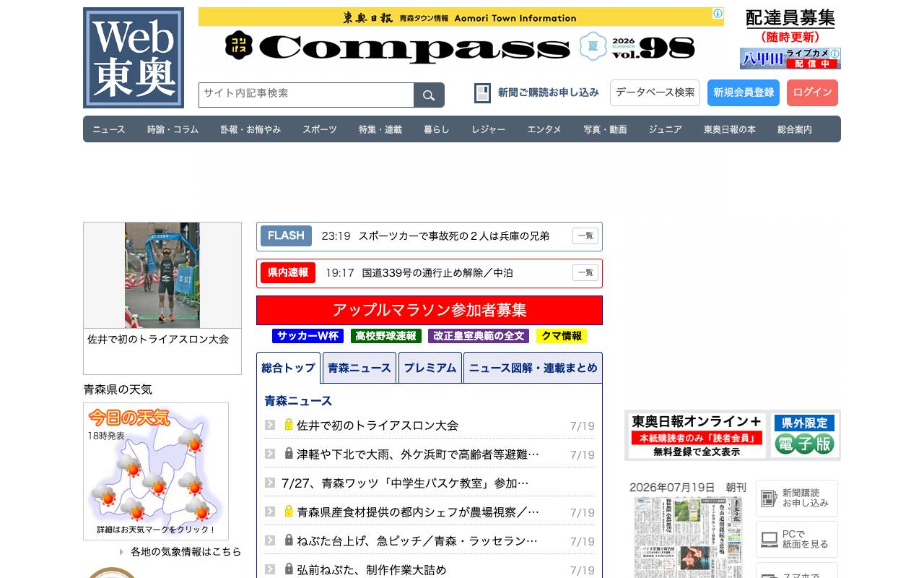
Task: Open the 総合案内 menu item
Action: [x=795, y=129]
